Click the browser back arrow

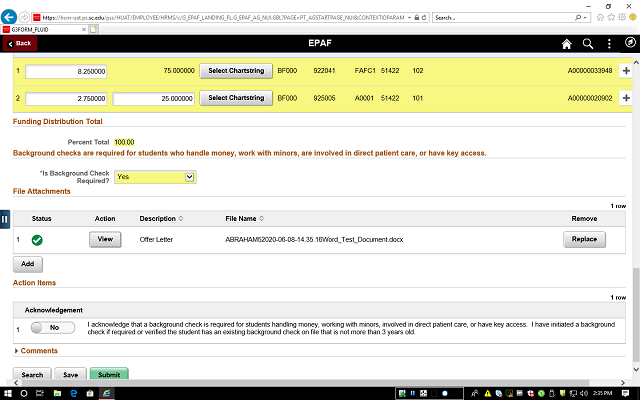pyautogui.click(x=9, y=17)
